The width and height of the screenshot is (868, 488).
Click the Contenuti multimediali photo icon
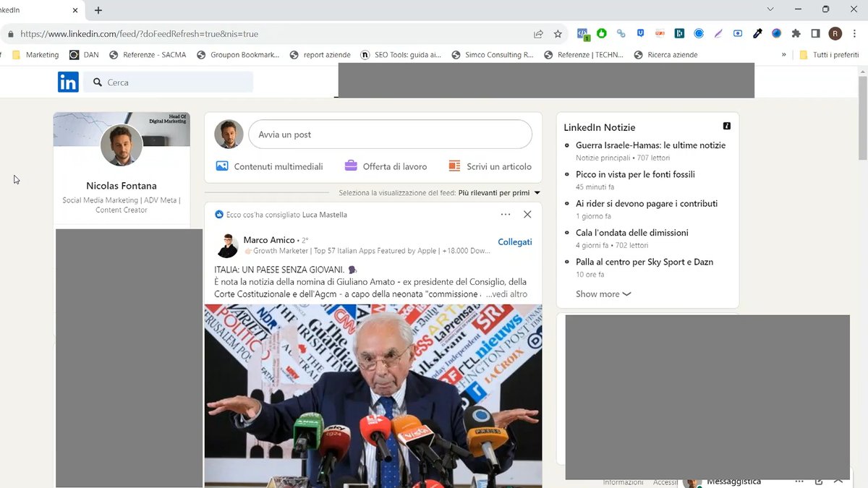222,166
